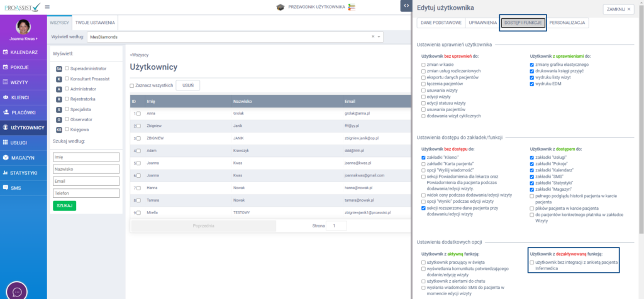Open the Personalizacja tab

coord(567,23)
